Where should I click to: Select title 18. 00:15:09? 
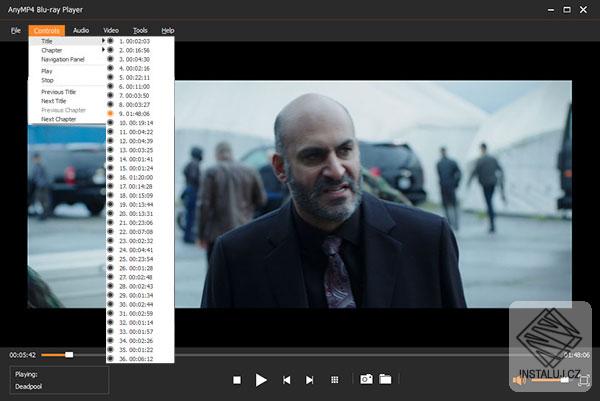click(140, 196)
